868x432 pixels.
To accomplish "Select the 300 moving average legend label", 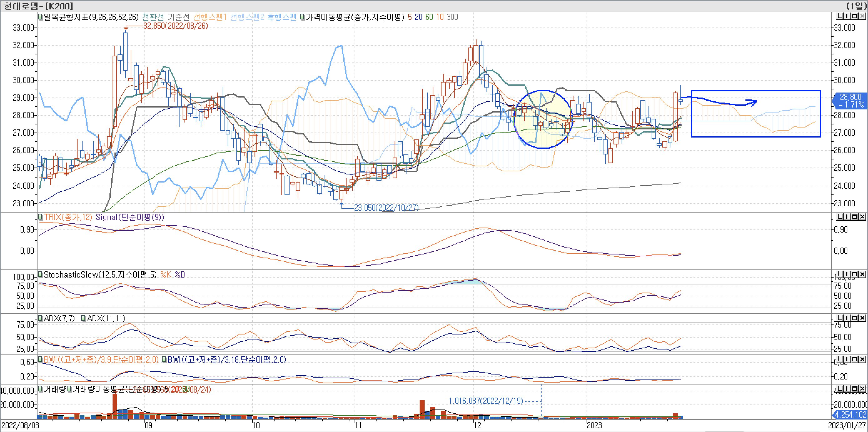I will coord(452,17).
